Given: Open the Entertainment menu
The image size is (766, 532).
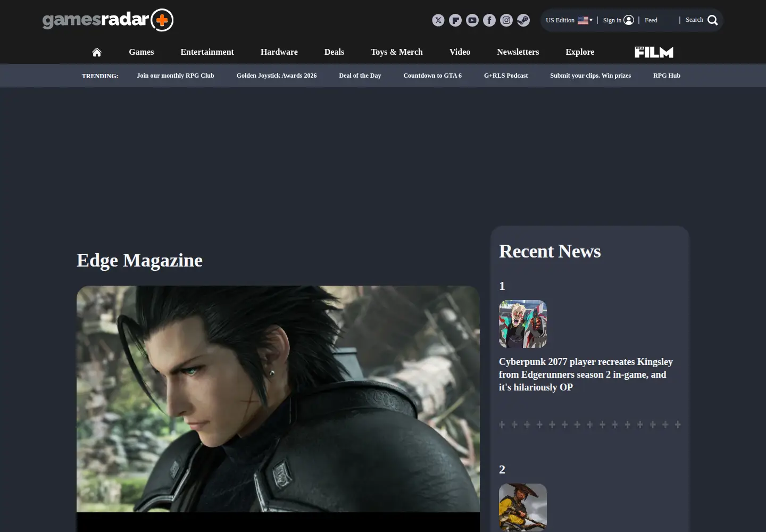Looking at the screenshot, I should (x=207, y=52).
